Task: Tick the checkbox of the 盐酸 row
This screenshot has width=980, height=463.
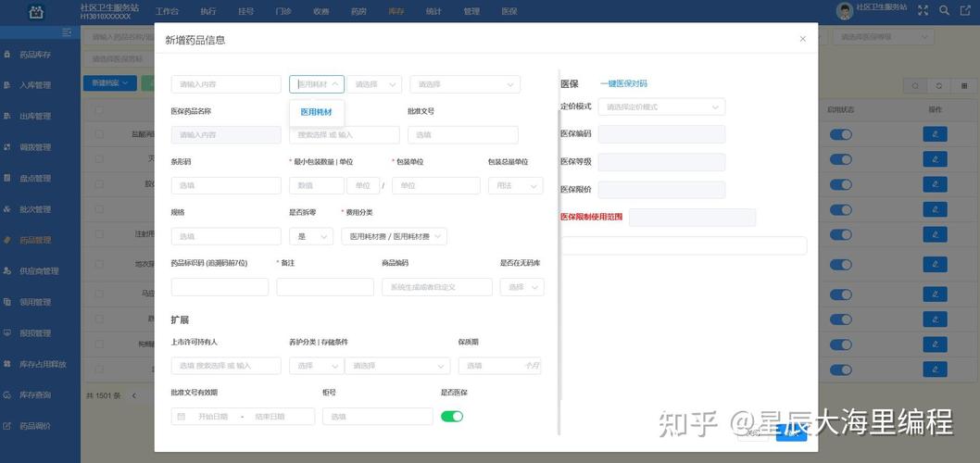Action: [x=99, y=133]
